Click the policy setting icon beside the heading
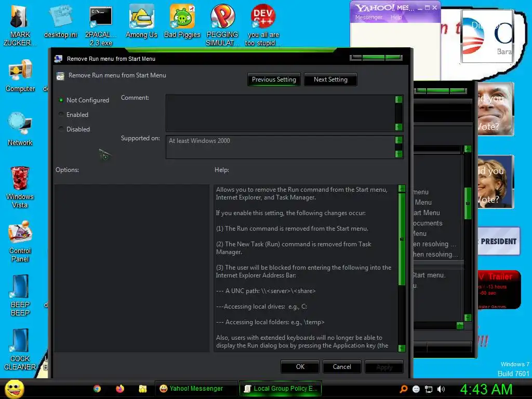This screenshot has width=532, height=399. point(60,76)
